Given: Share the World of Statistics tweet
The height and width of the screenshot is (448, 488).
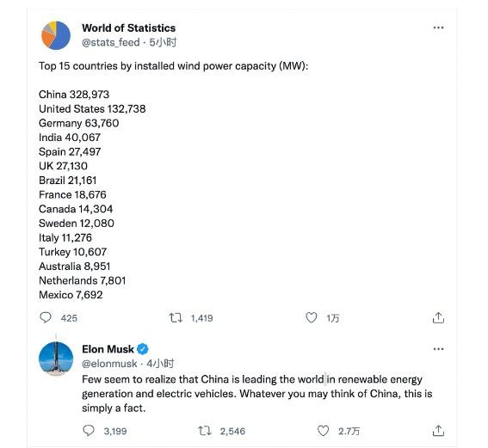Looking at the screenshot, I should 438,317.
